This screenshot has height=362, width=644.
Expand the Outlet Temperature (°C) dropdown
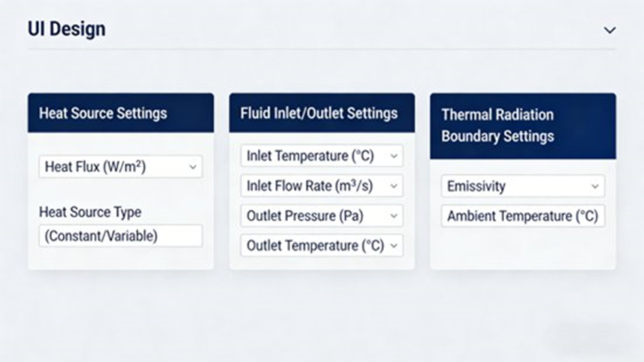point(322,245)
